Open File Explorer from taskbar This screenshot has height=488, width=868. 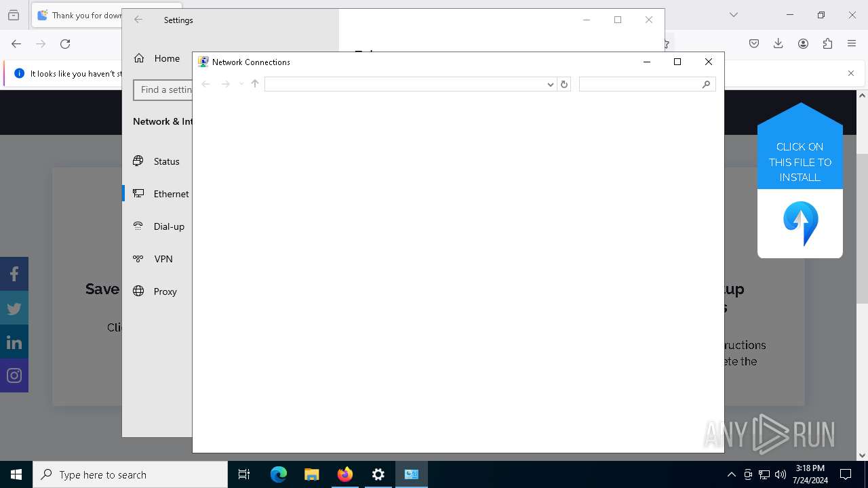pos(311,474)
